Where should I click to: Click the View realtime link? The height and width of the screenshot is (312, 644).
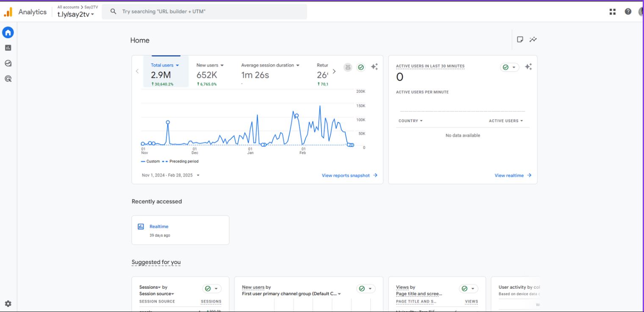click(x=513, y=175)
